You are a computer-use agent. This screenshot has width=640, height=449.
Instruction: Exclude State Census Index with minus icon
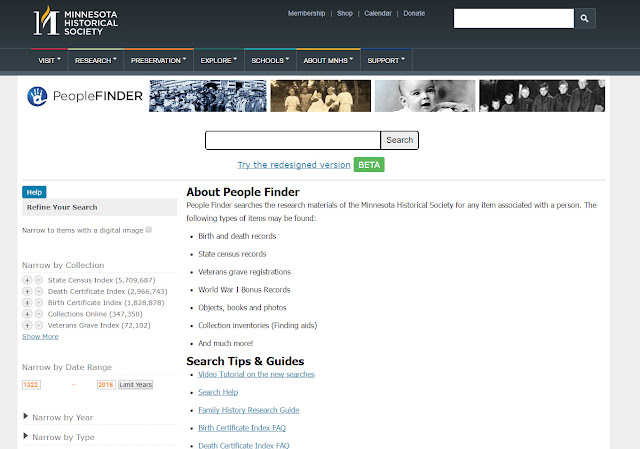click(x=39, y=280)
